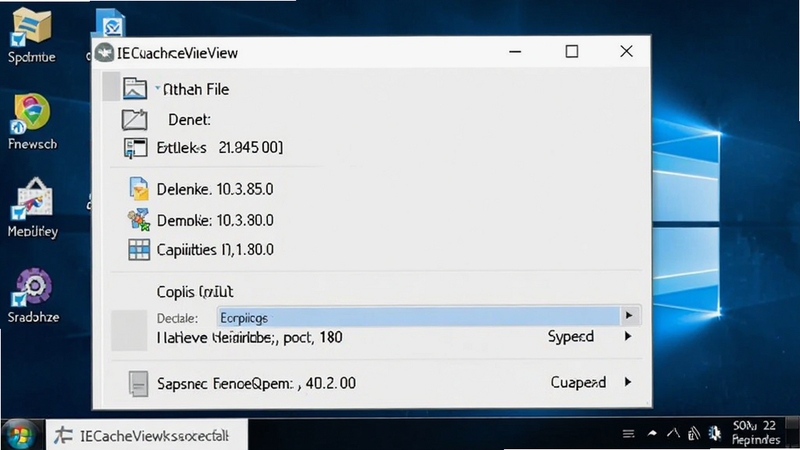Select the Demoke 10.3.80.0 row
Screen dimensions: 800x450
(x=215, y=220)
